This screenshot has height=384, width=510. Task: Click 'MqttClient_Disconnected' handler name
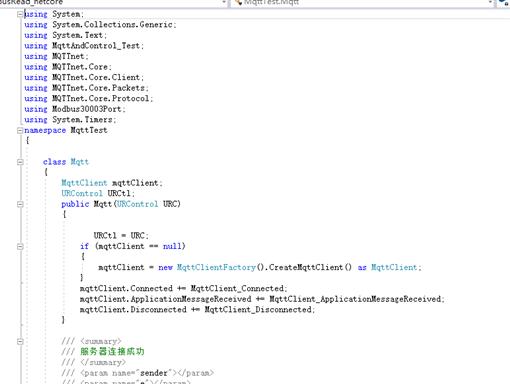258,310
